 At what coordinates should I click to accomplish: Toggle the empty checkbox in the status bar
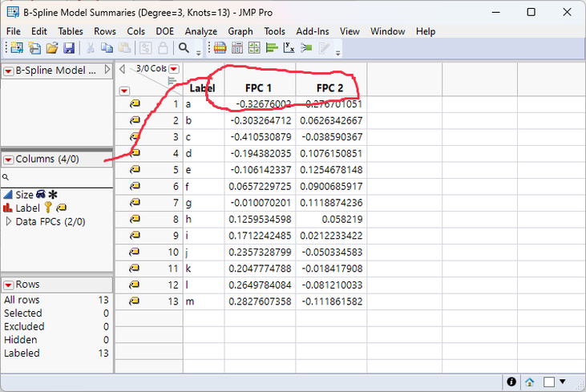[548, 382]
